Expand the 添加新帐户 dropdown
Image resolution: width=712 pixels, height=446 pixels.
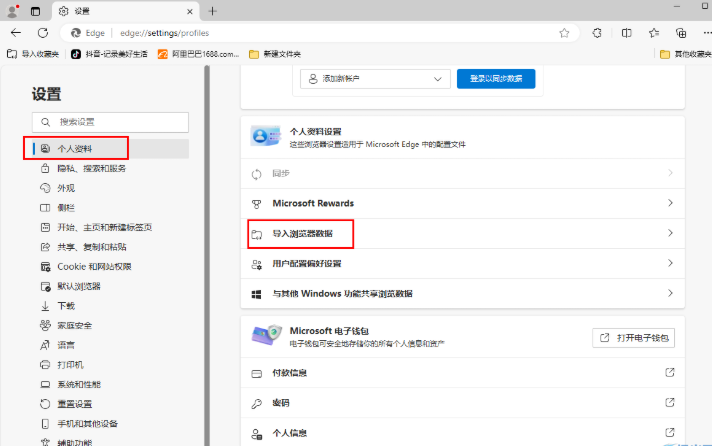point(375,79)
